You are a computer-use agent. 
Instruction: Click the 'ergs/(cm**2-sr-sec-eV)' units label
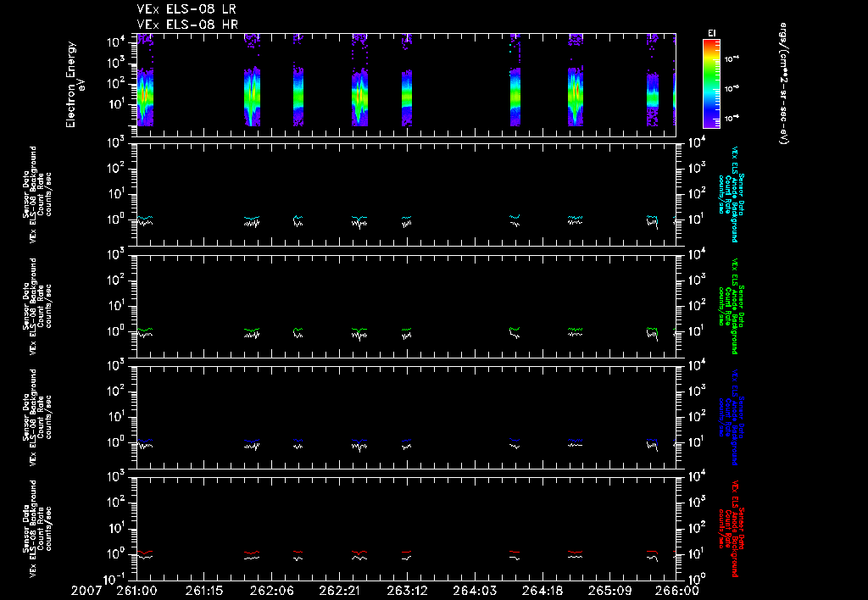click(783, 84)
